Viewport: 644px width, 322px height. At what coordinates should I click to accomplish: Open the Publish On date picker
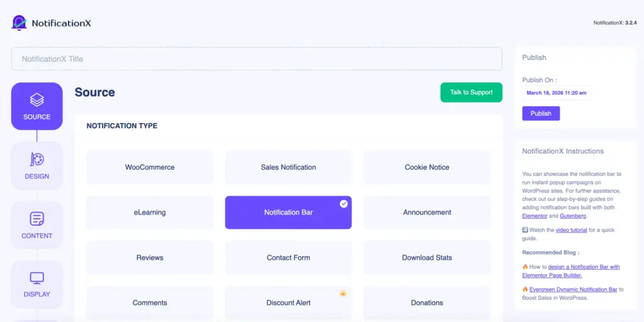pos(556,93)
